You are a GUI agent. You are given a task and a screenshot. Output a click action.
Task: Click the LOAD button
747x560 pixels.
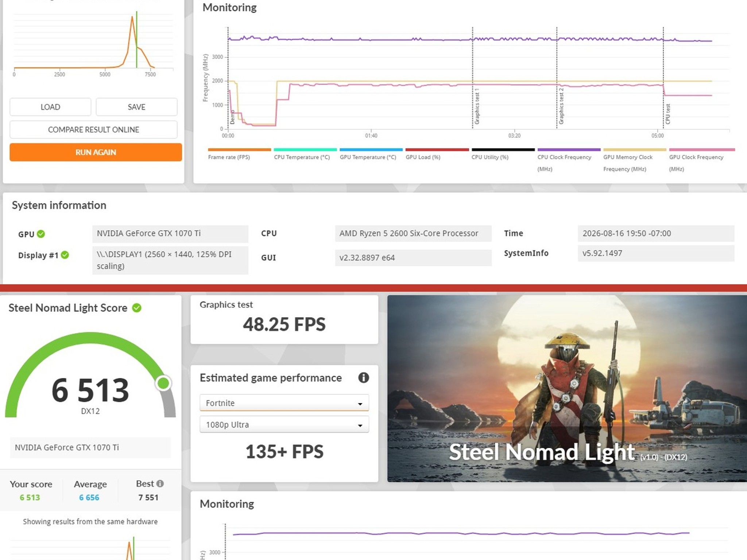click(50, 107)
